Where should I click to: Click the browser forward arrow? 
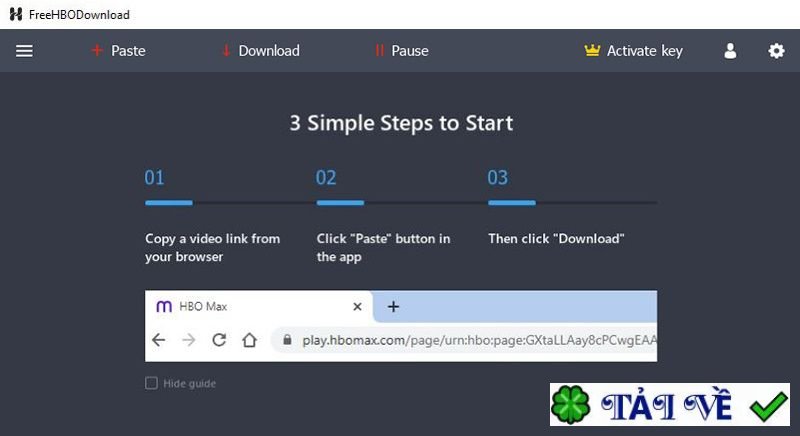coord(189,340)
